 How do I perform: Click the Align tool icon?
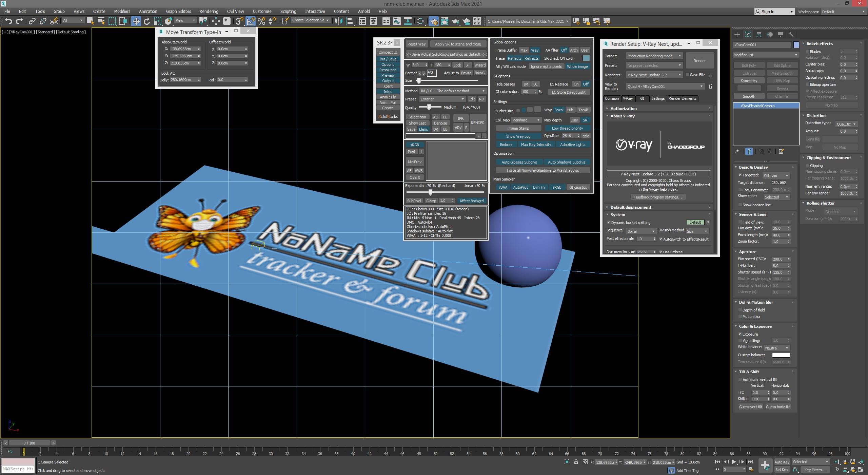click(x=349, y=21)
